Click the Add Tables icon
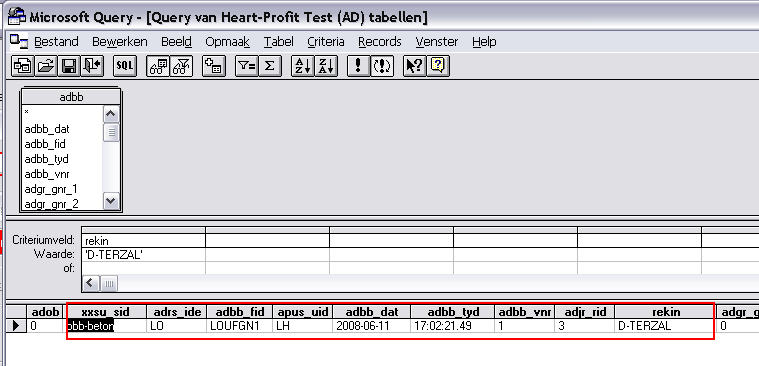The width and height of the screenshot is (759, 366). 213,66
